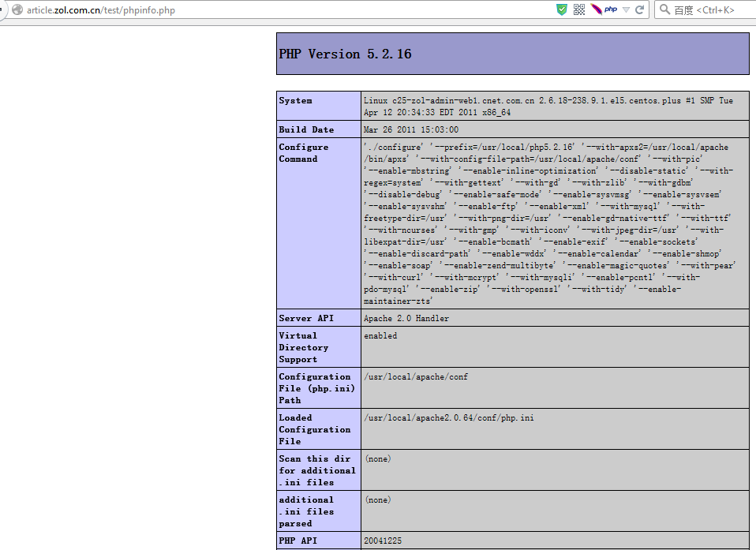Reload the page with the refresh icon
The height and width of the screenshot is (550, 756).
coord(639,9)
